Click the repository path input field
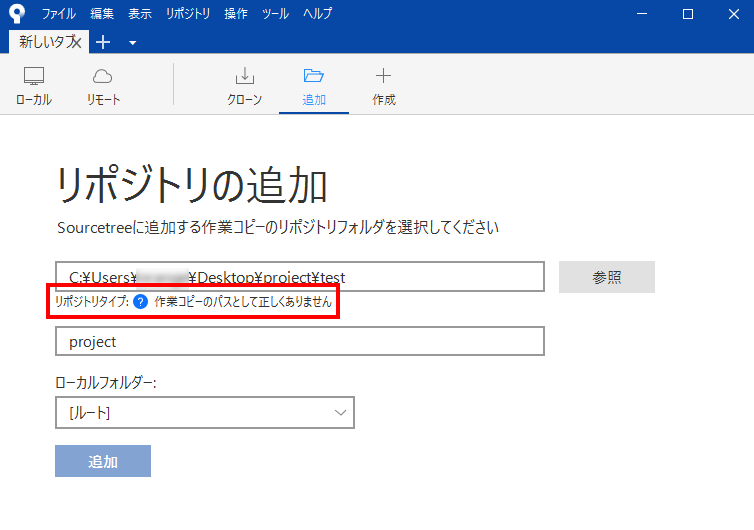 click(300, 277)
